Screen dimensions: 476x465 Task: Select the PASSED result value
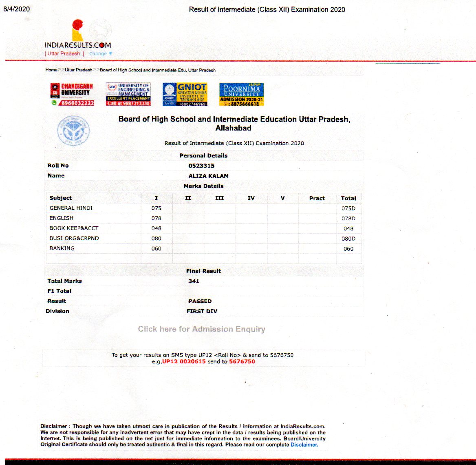(200, 301)
